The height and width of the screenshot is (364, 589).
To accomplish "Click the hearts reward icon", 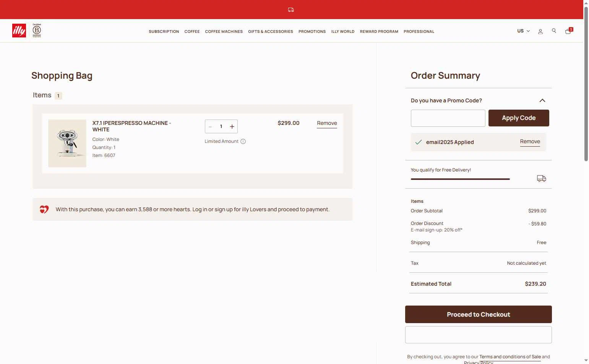I will (44, 209).
